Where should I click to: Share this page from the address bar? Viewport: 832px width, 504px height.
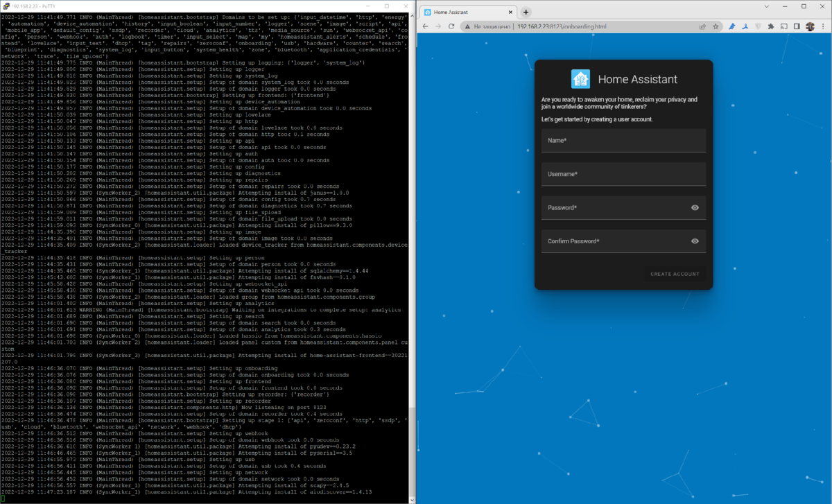[702, 26]
